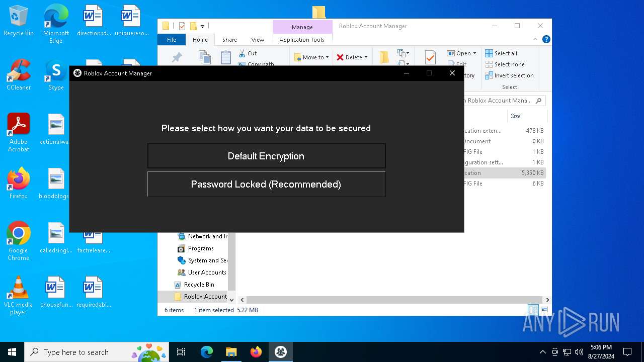
Task: Click Select all in Explorer ribbon
Action: [x=501, y=53]
